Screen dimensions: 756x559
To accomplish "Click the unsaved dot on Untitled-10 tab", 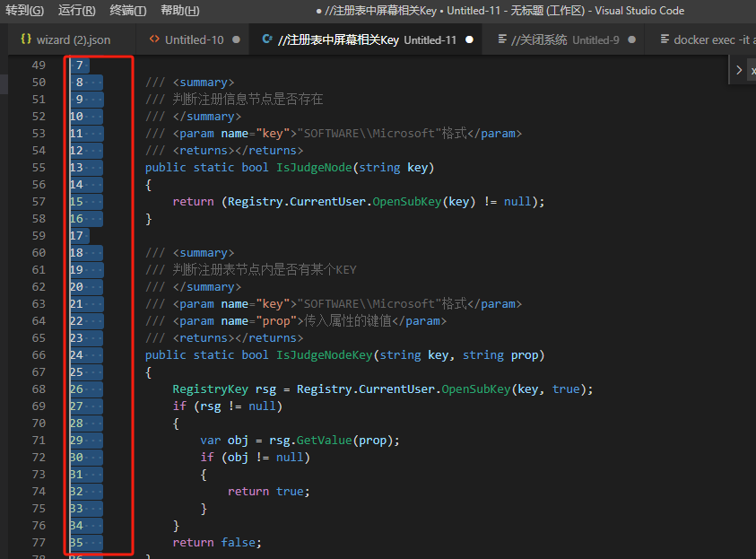I will pyautogui.click(x=236, y=39).
